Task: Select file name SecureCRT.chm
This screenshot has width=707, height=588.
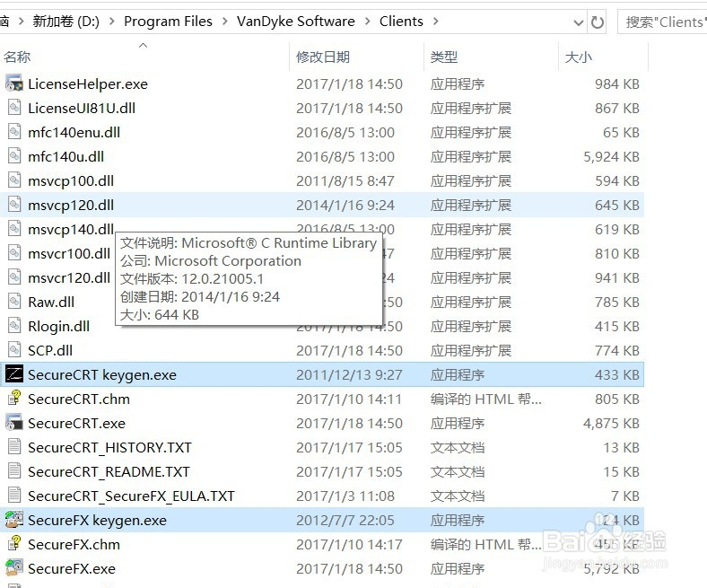Action: (x=79, y=399)
